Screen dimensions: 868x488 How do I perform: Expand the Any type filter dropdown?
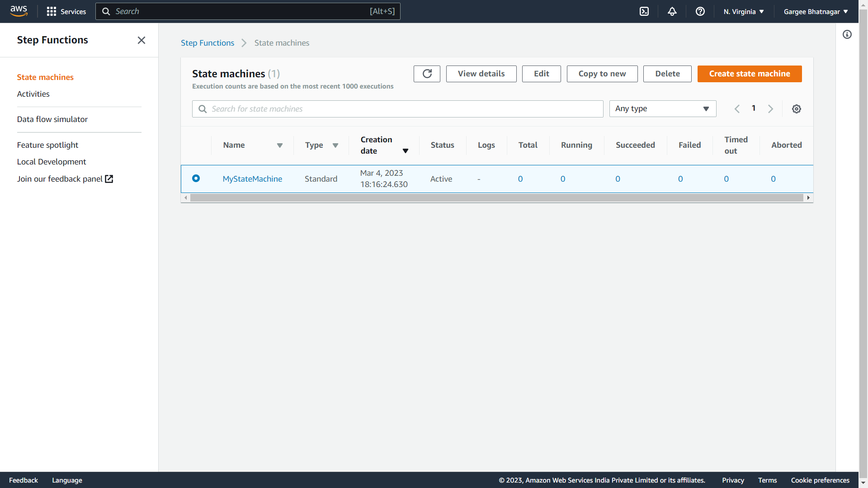pos(662,109)
